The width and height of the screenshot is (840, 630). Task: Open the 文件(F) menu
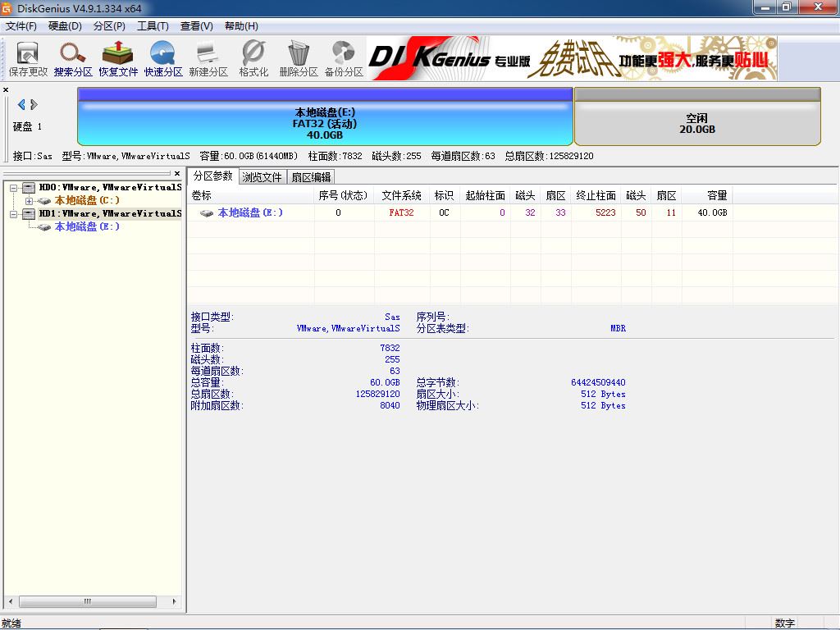pyautogui.click(x=21, y=25)
